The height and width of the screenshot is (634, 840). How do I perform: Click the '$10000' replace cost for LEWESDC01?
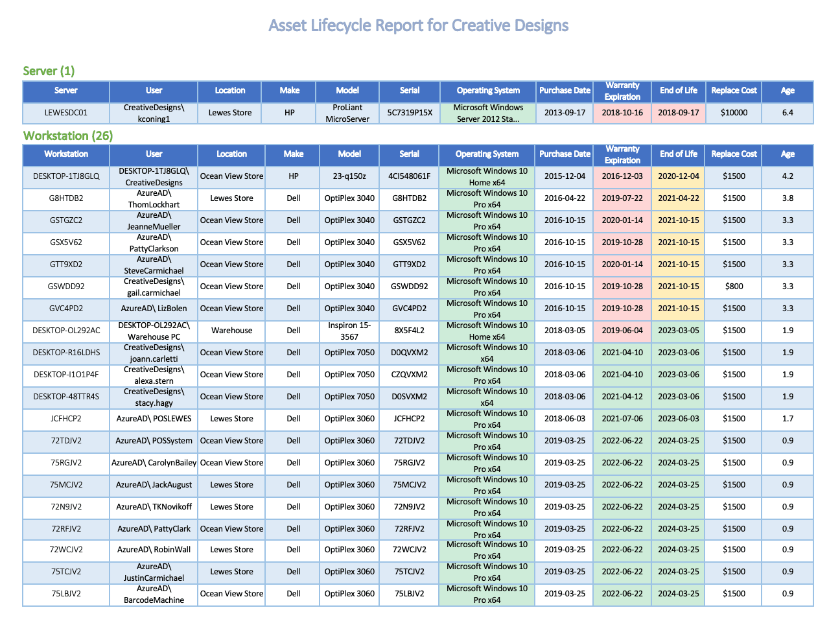click(733, 112)
